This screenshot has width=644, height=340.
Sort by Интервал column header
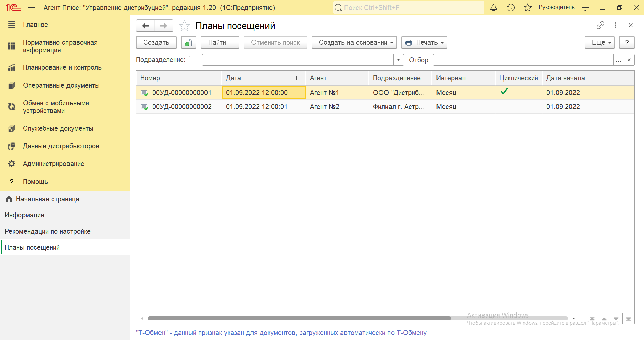[463, 78]
